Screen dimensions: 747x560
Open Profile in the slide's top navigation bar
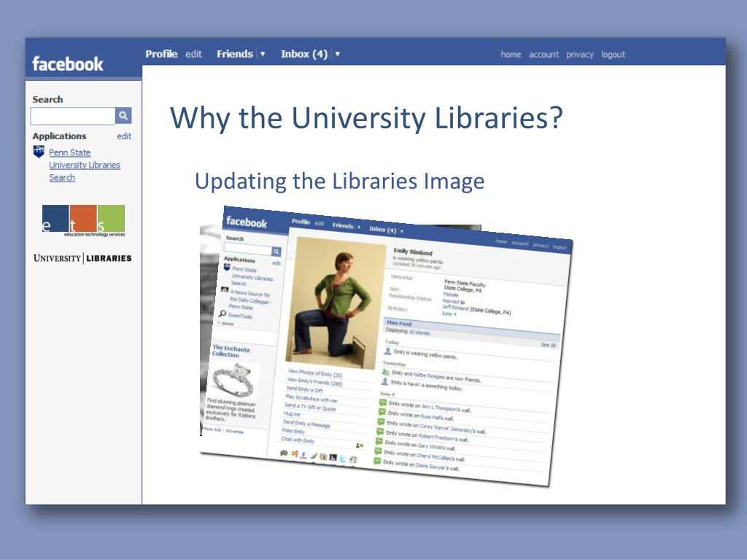161,54
